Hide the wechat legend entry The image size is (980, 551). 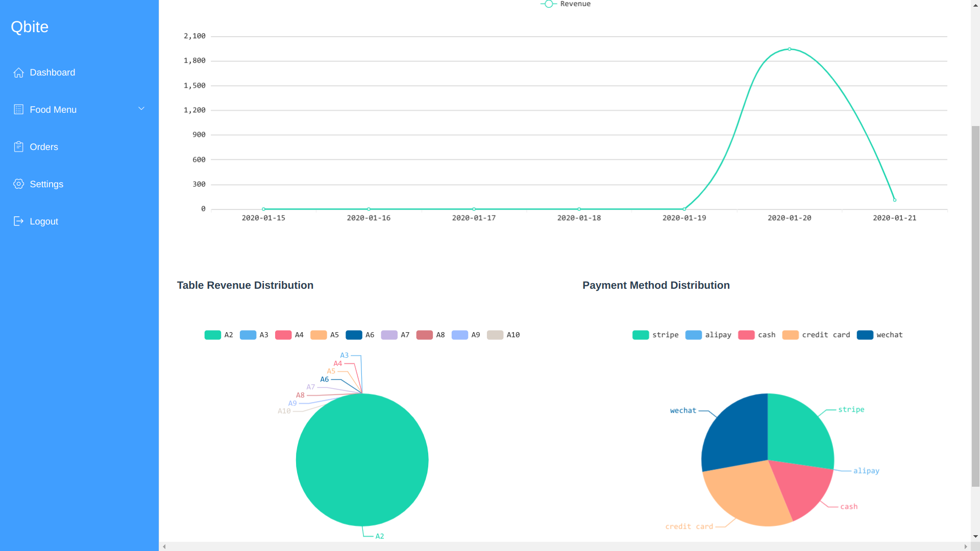[865, 335]
